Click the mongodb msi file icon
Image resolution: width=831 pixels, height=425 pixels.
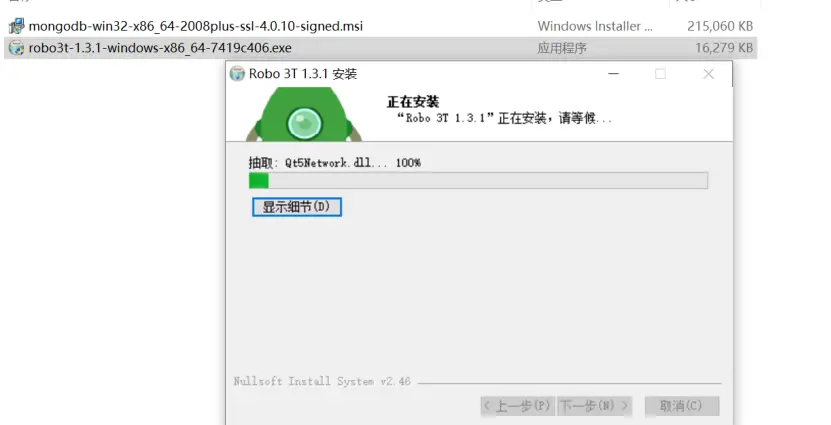16,26
